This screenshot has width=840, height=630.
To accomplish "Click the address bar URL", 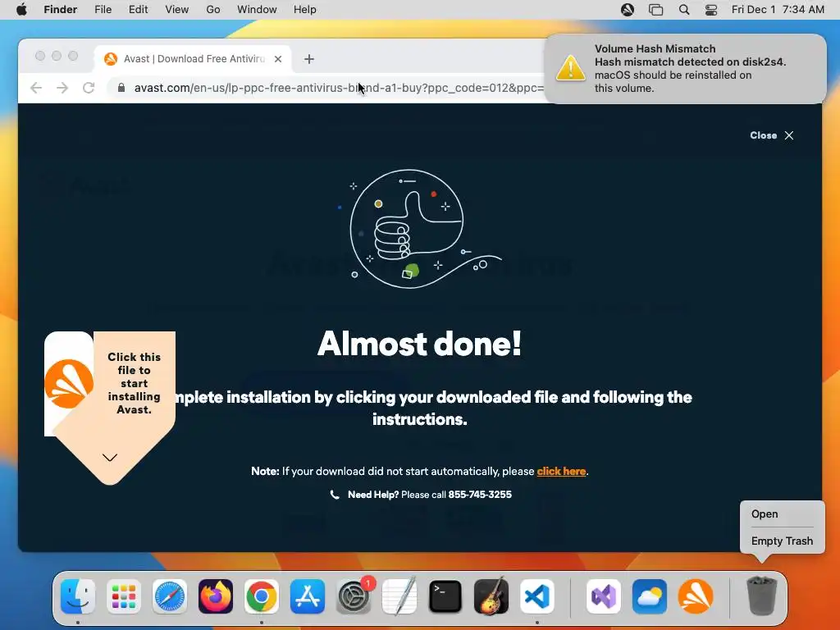I will click(339, 88).
